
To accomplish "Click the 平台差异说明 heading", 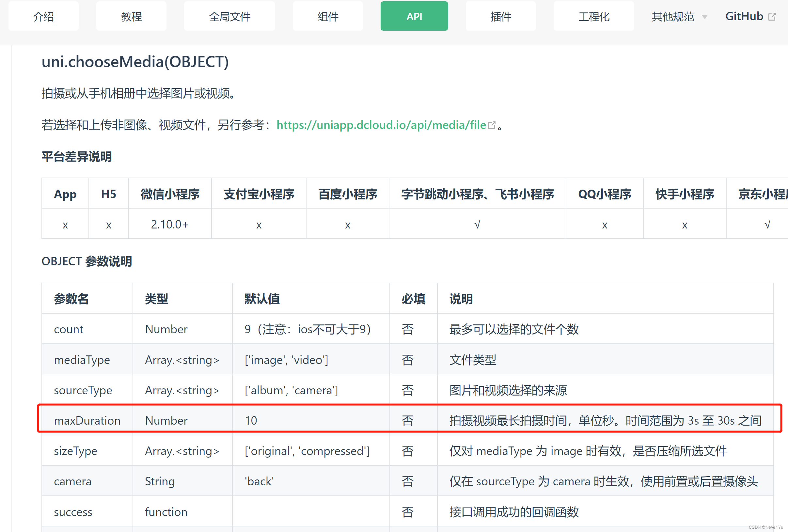I will tap(77, 157).
